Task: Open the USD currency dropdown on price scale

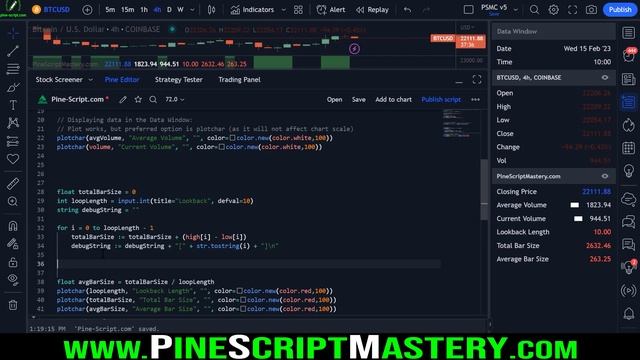Action: tap(467, 28)
